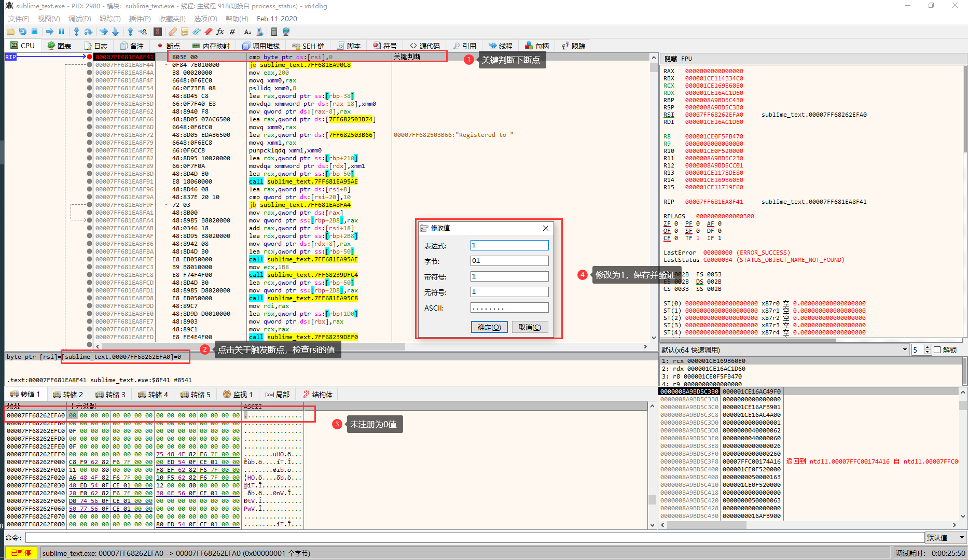Click the Trace Over icon
The image size is (968, 560).
pyautogui.click(x=116, y=32)
